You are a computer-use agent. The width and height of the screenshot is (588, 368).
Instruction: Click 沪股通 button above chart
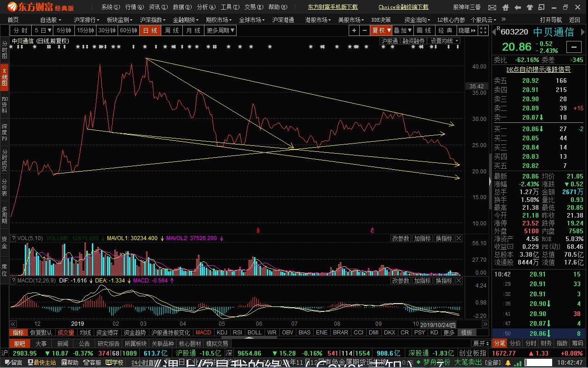click(390, 41)
